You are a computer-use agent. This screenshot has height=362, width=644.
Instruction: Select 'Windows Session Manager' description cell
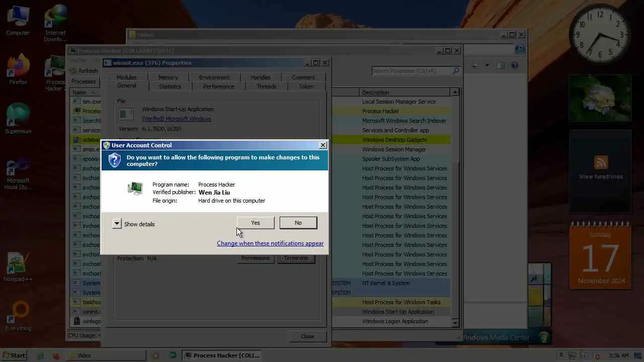(x=394, y=149)
